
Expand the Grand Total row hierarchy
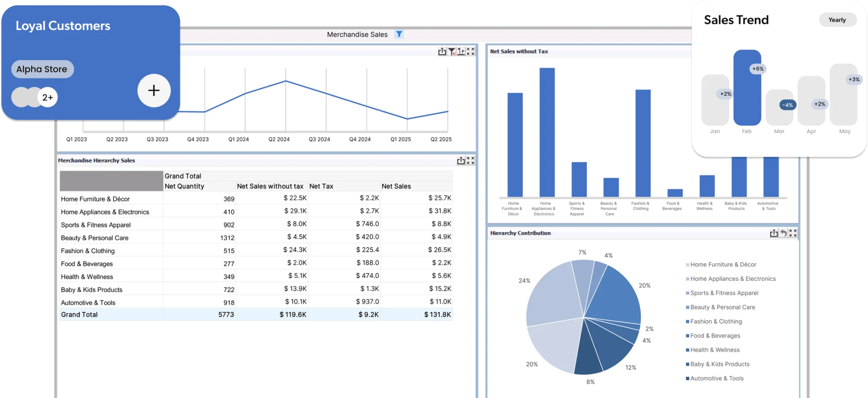(x=79, y=314)
